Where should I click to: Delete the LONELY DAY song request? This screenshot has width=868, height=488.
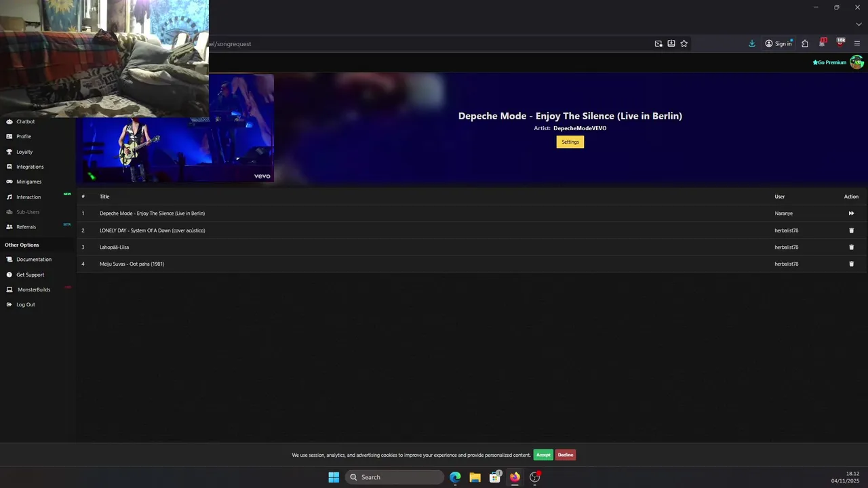pos(852,230)
